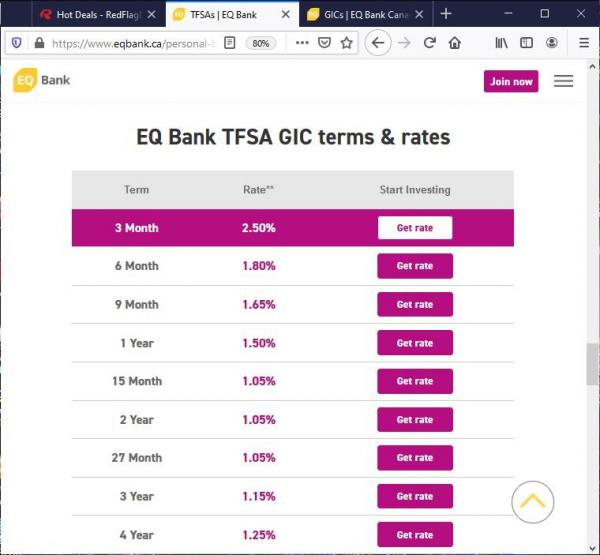Click the Join now button
Viewport: 600px width, 555px height.
click(511, 81)
